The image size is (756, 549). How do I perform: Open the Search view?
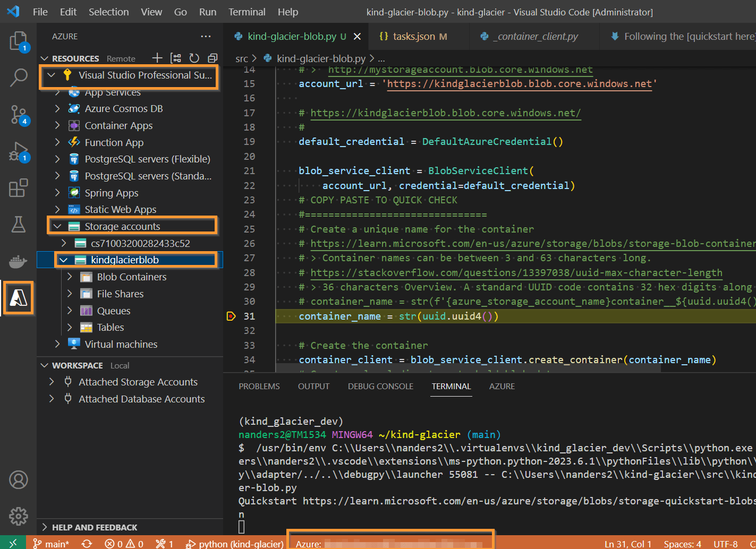click(x=18, y=77)
